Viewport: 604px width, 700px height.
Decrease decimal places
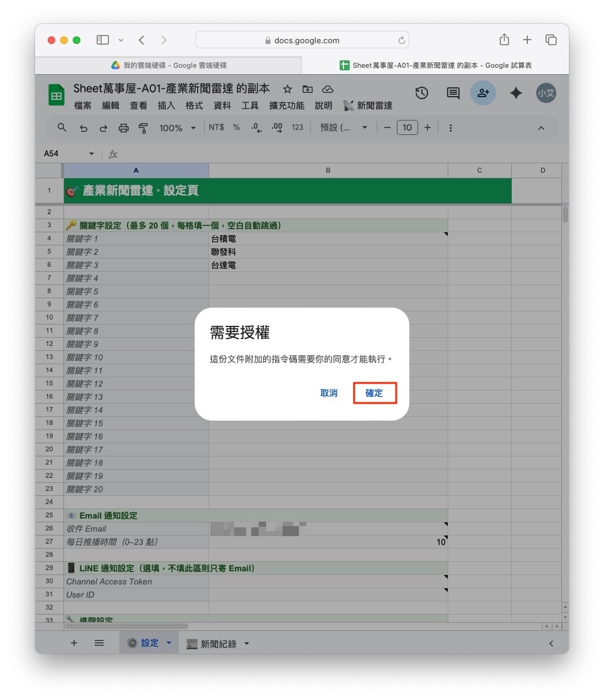tap(256, 127)
